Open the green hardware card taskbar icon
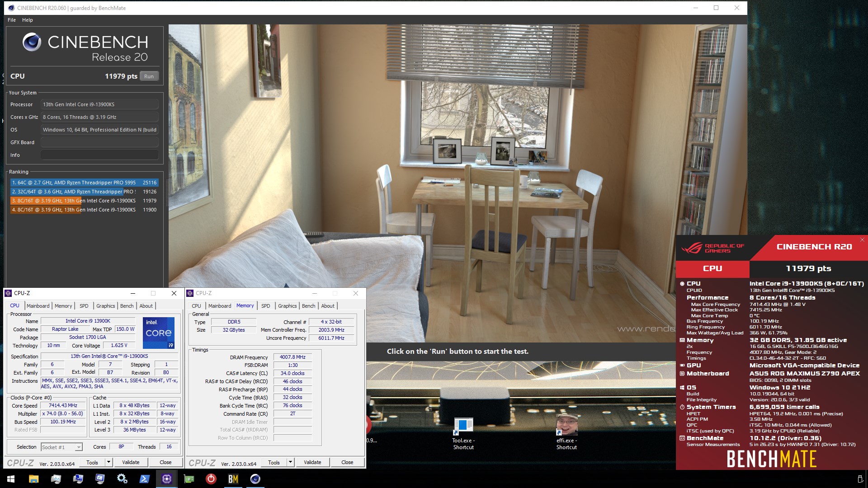The image size is (868, 488). tap(189, 479)
